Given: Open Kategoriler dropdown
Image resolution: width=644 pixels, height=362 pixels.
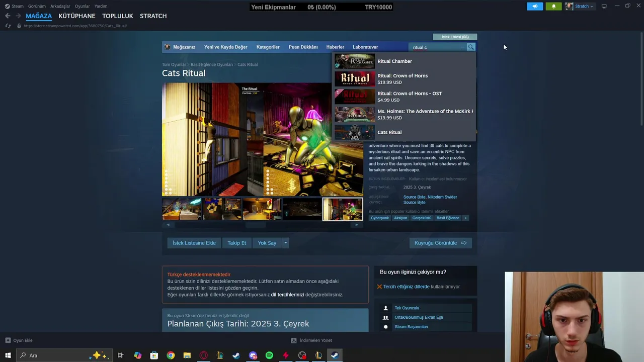Looking at the screenshot, I should (x=268, y=47).
